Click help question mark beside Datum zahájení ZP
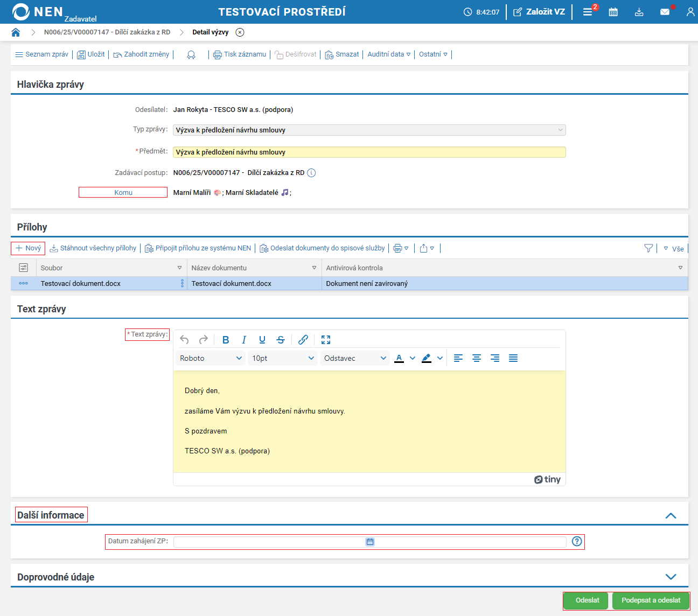 pos(577,541)
